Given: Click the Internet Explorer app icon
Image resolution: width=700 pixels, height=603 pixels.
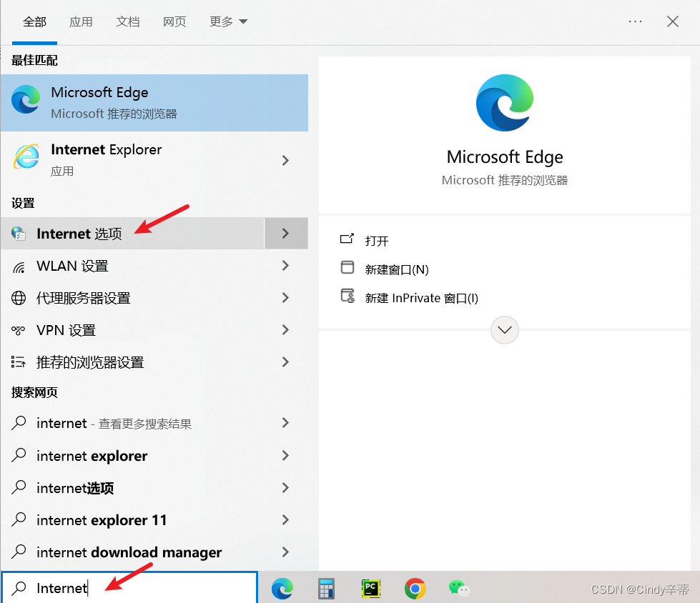Looking at the screenshot, I should [26, 156].
